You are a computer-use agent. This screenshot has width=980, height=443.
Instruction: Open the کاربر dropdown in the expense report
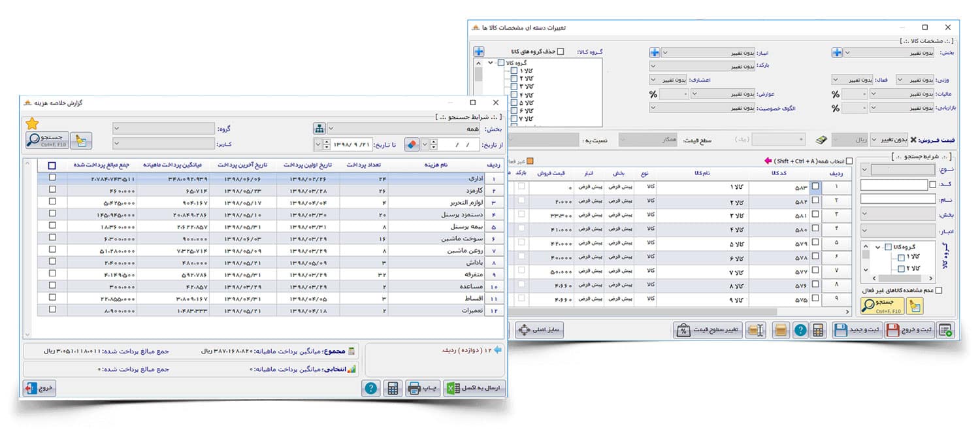[x=163, y=143]
